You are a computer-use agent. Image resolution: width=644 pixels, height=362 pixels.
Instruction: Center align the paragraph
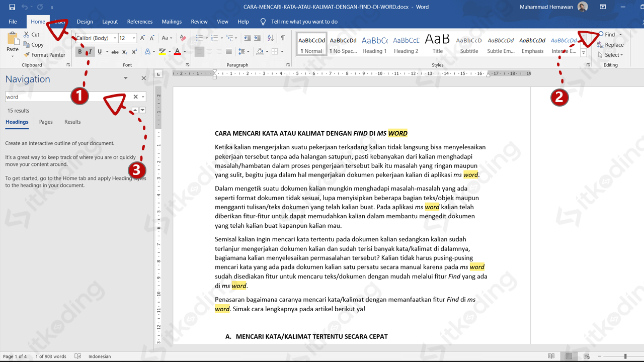[209, 52]
